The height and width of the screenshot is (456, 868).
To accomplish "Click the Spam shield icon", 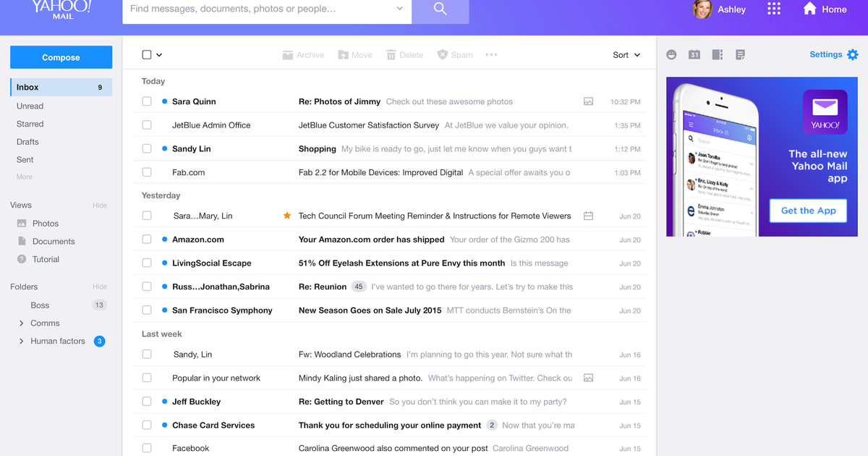I will (x=443, y=55).
